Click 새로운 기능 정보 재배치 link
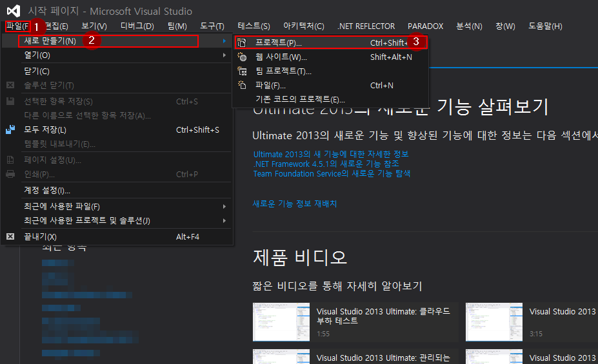 tap(295, 204)
